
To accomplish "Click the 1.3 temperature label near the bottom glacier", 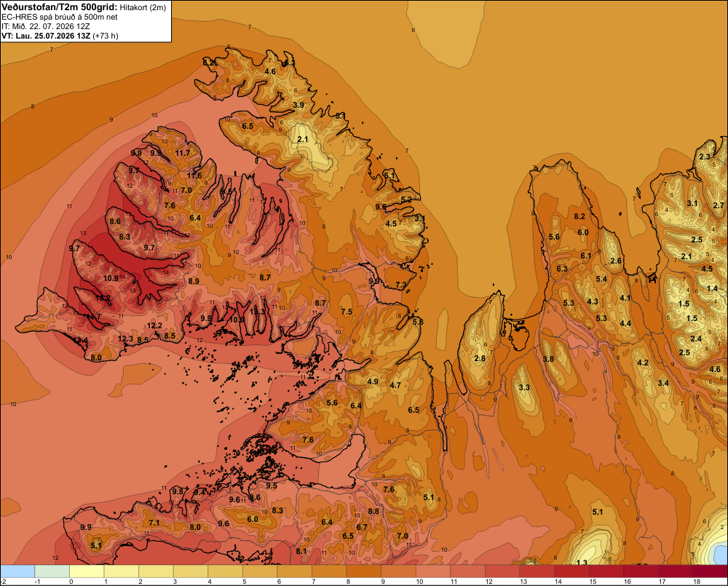I will 582,562.
